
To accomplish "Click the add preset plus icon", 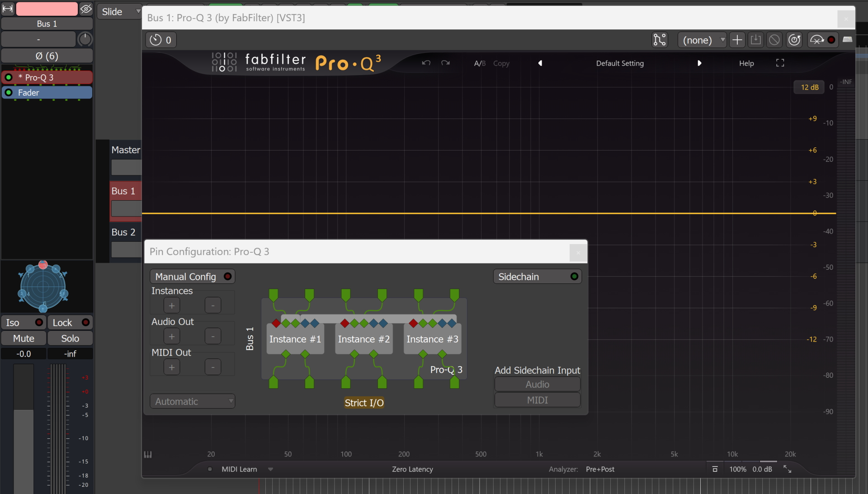I will [737, 40].
